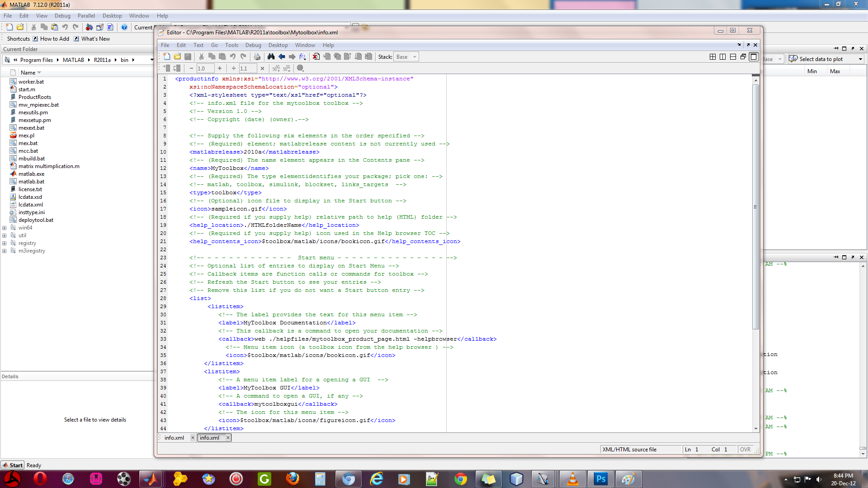The height and width of the screenshot is (488, 868).
Task: Tile Editor documents in grid layout
Action: click(712, 56)
